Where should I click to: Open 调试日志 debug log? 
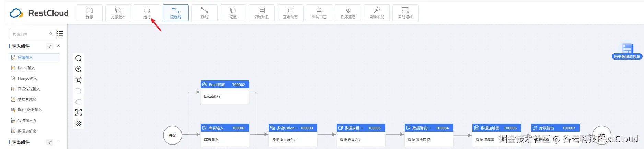tap(319, 13)
